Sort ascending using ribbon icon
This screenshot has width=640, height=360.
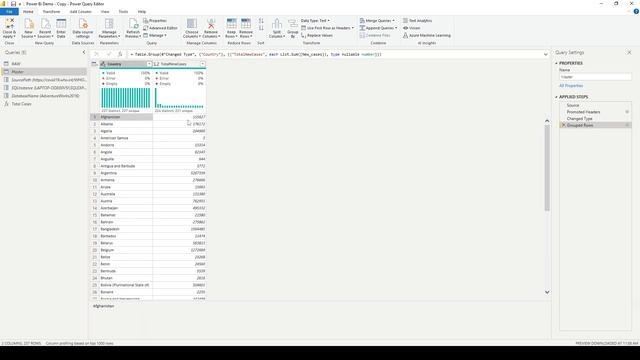point(261,20)
